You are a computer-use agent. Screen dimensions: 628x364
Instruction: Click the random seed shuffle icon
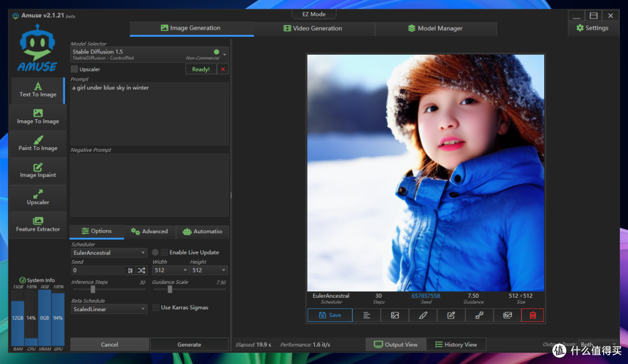point(141,270)
